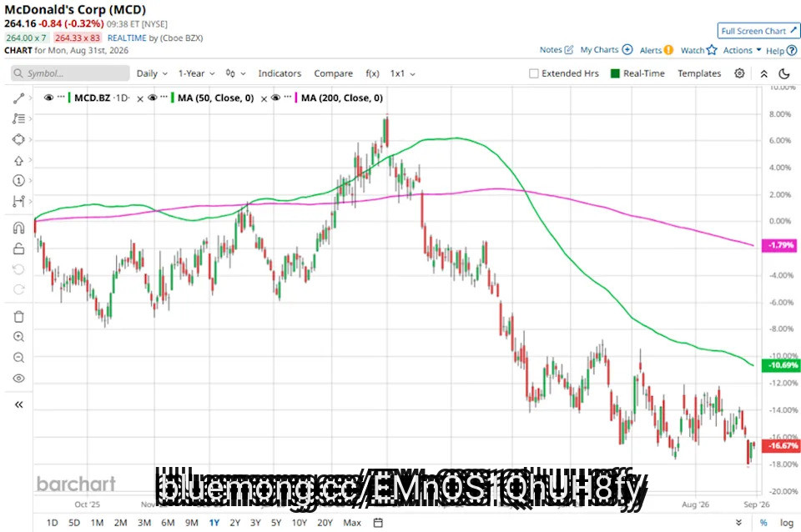Open the Actions dropdown menu

click(x=742, y=50)
